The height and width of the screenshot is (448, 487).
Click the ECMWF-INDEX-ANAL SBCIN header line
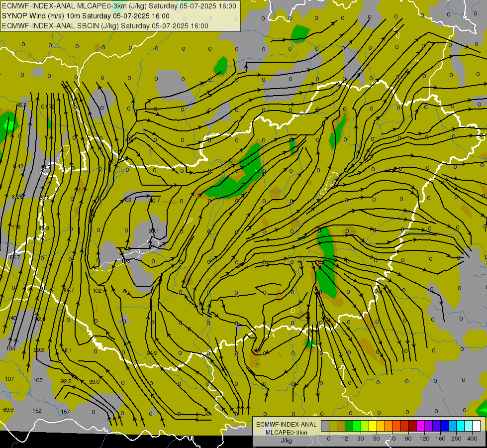tap(105, 26)
